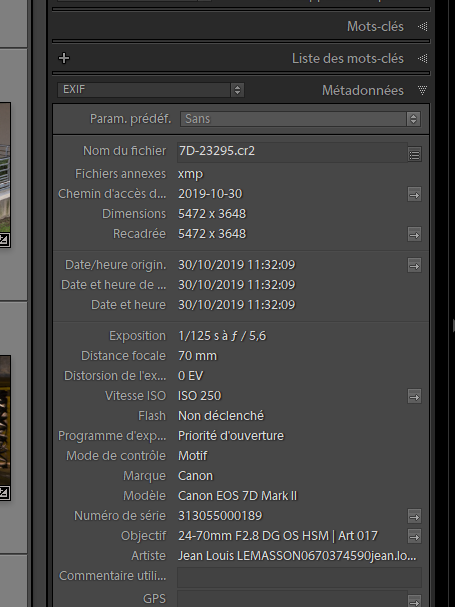Click the arrow button beside the GPS field

pos(414,602)
